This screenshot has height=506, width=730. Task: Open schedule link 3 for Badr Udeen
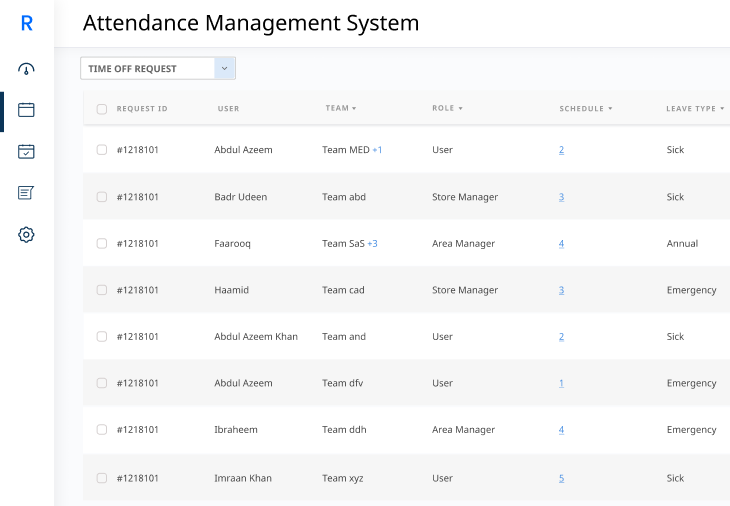click(561, 197)
